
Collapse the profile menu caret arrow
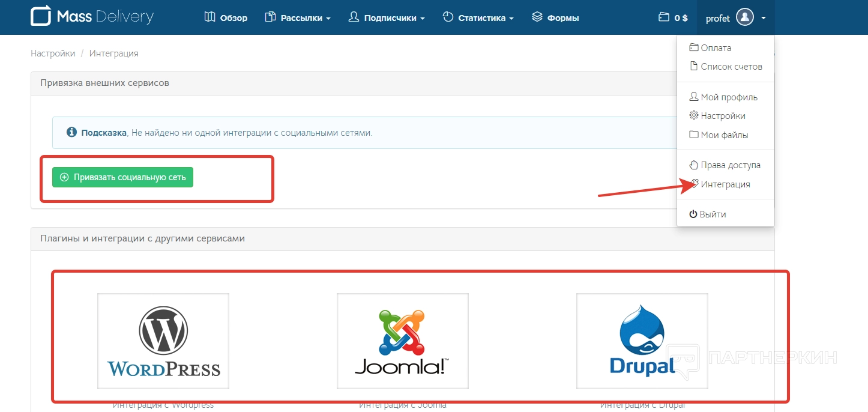(x=763, y=18)
